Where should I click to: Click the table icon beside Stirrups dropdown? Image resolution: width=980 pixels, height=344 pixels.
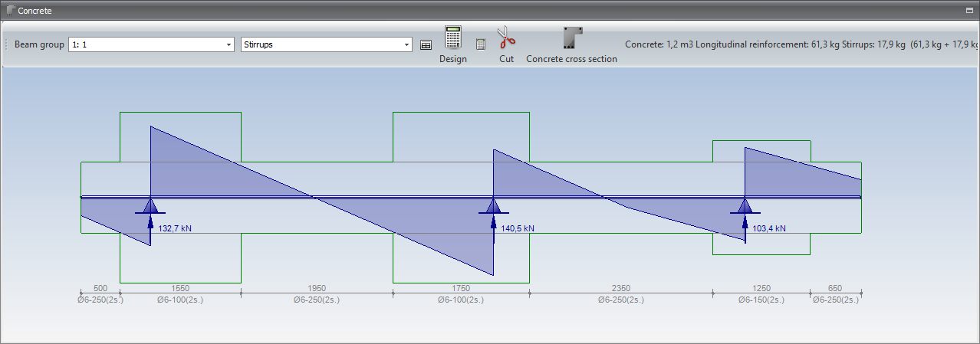[426, 45]
